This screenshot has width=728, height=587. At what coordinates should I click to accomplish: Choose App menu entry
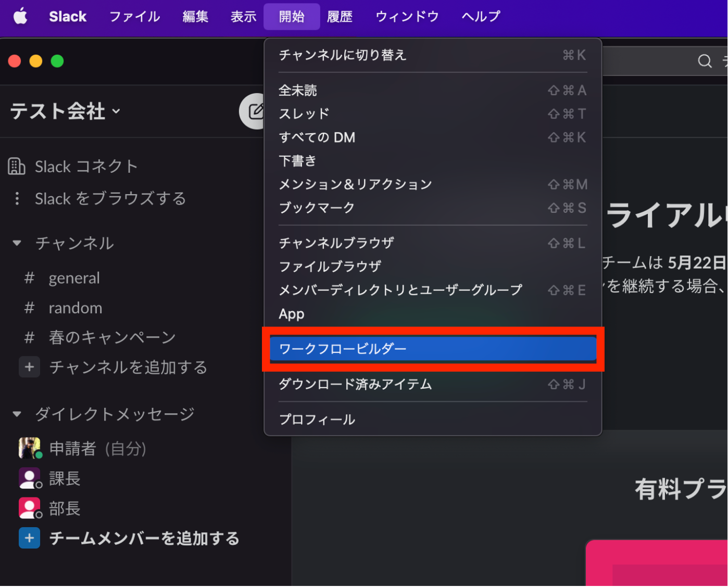(433, 314)
